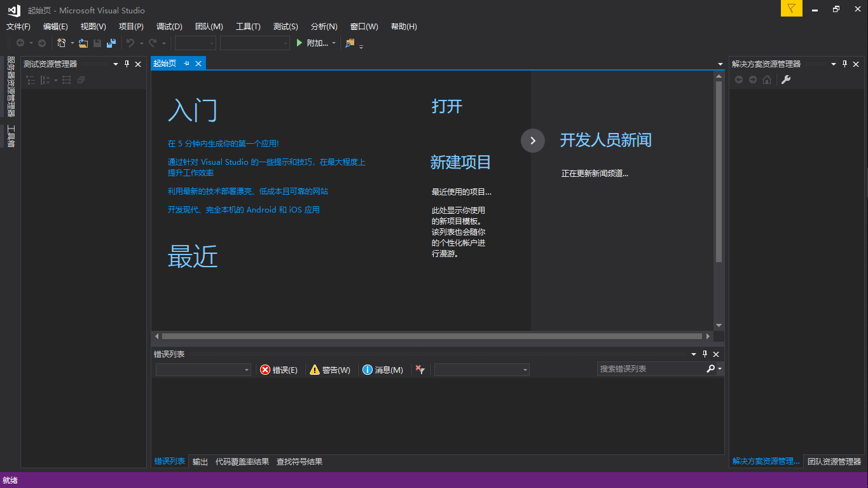Toggle the 消息(M) filter button
868x488 pixels.
[x=382, y=370]
